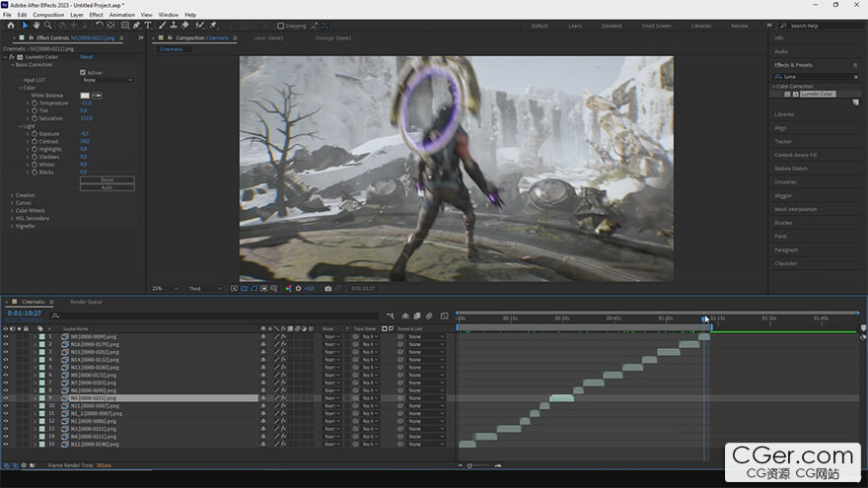
Task: Toggle fx switch on Lumetri Color effect
Action: point(12,57)
